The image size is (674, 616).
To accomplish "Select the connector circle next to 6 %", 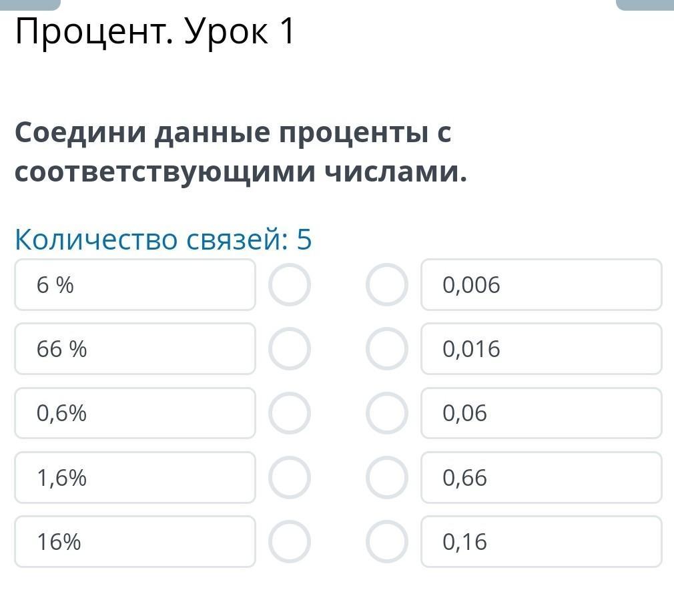I will [290, 284].
